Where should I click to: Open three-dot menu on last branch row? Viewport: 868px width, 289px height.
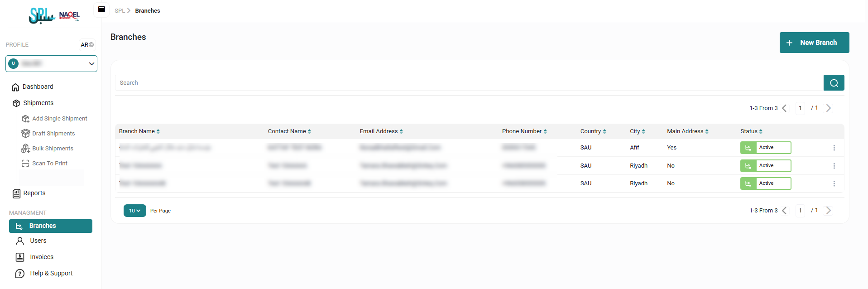pos(834,183)
